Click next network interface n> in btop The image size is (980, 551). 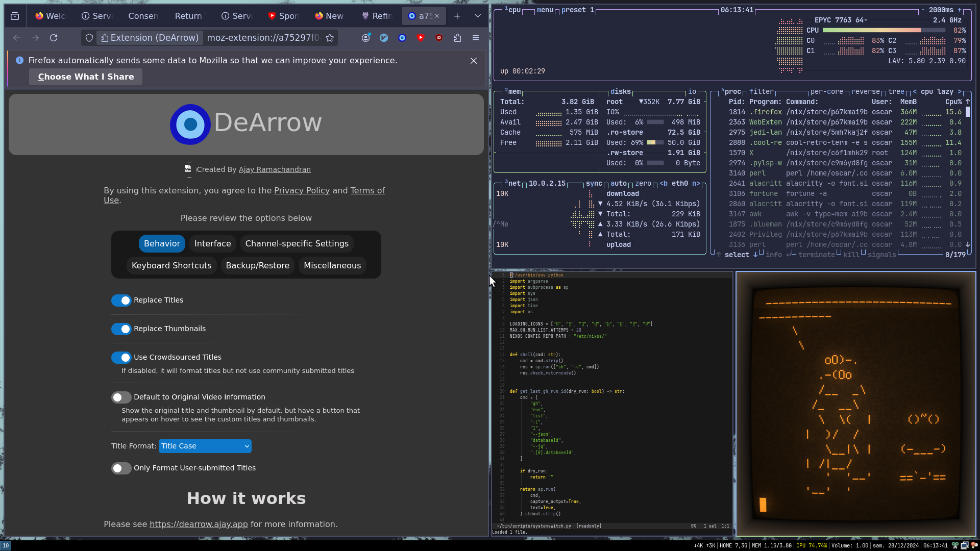point(696,183)
